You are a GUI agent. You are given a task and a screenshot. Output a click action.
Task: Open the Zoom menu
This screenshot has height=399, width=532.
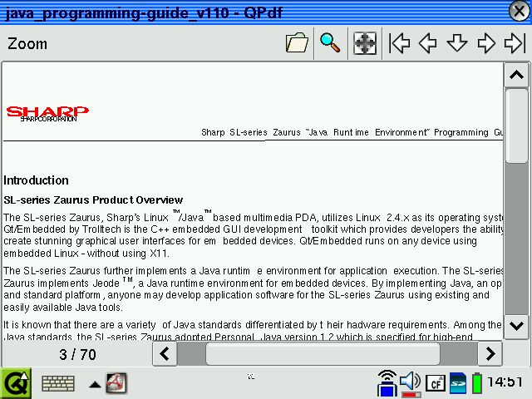pyautogui.click(x=27, y=44)
